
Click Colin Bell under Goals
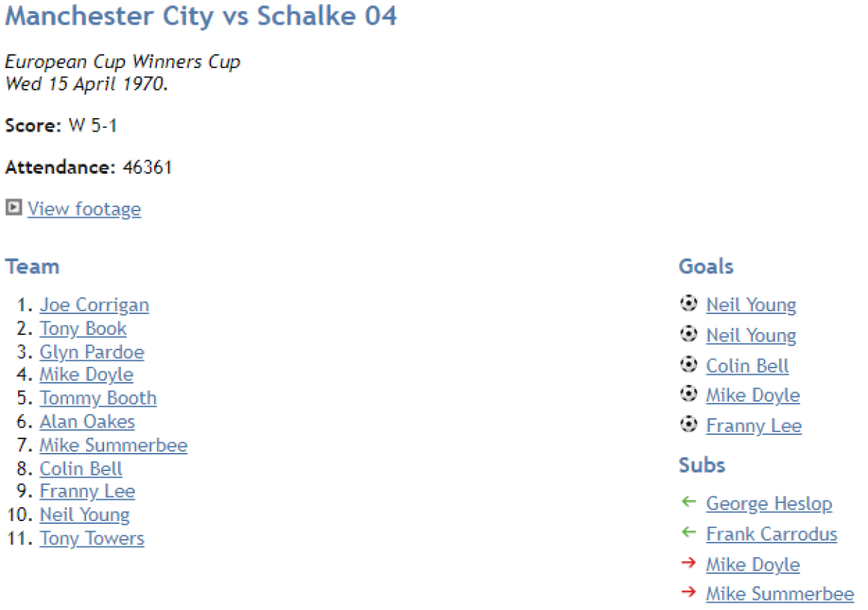point(747,366)
